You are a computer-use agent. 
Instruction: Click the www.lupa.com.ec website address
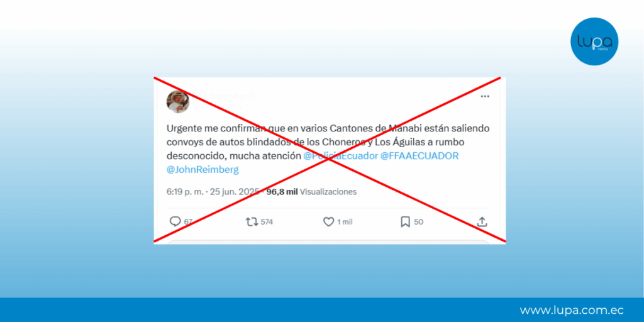tap(572, 310)
